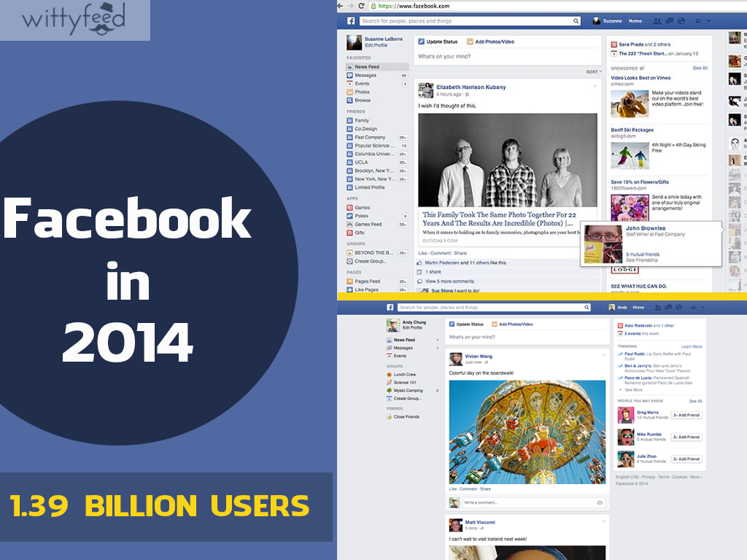Click See Friendship on John Brownlee's card
The height and width of the screenshot is (560, 747).
point(642,260)
